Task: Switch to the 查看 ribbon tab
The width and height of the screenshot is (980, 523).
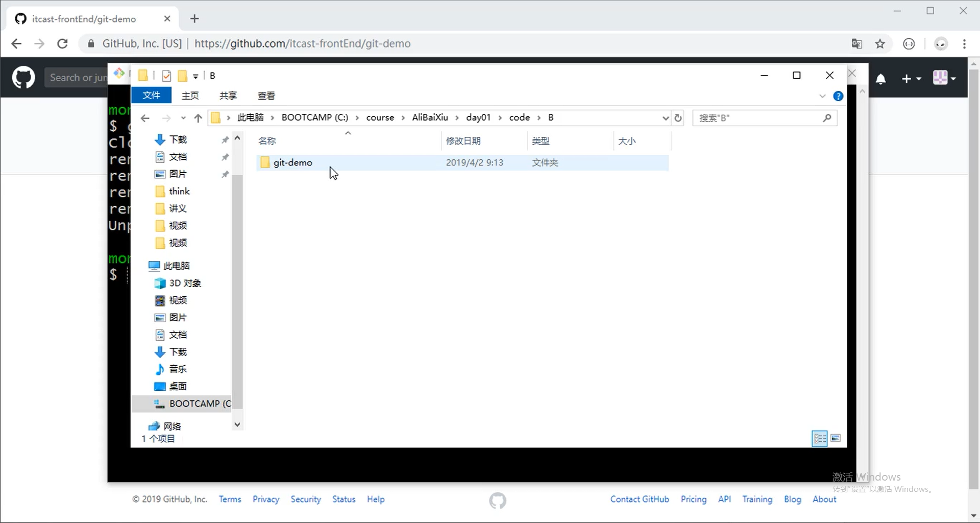Action: [266, 96]
